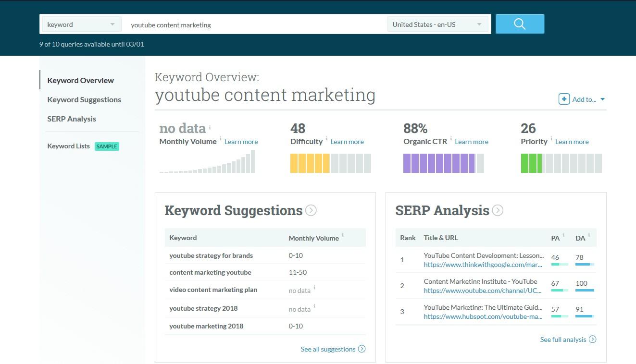Click the Monthly Volume trend bar chart
This screenshot has width=636, height=364.
pyautogui.click(x=207, y=161)
